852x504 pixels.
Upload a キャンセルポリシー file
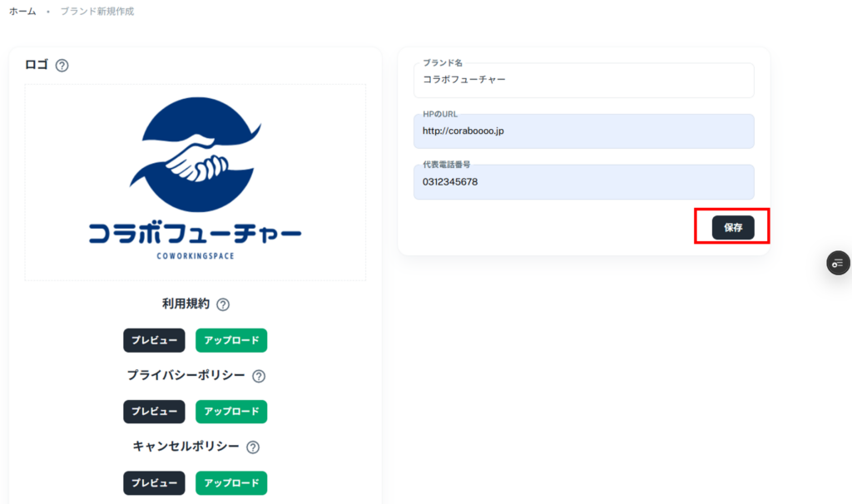231,483
